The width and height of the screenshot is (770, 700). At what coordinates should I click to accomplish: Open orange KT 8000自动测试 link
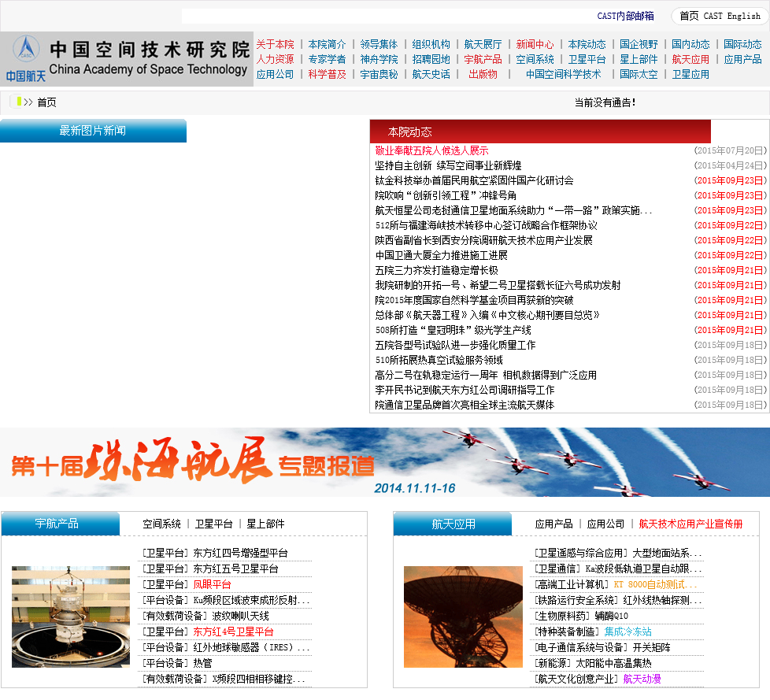(x=655, y=584)
